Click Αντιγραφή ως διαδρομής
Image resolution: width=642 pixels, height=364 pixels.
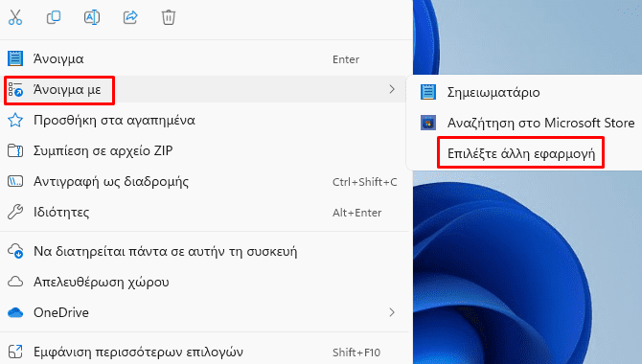point(205,181)
